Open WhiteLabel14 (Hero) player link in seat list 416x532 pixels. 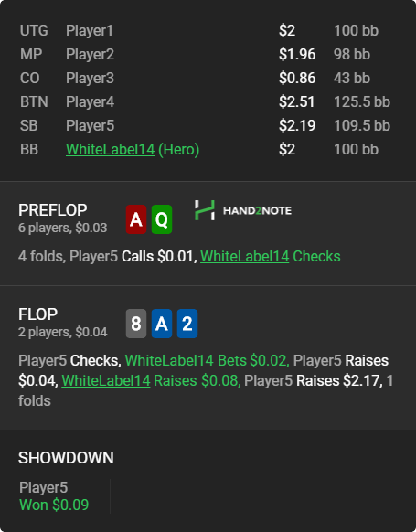click(x=133, y=149)
